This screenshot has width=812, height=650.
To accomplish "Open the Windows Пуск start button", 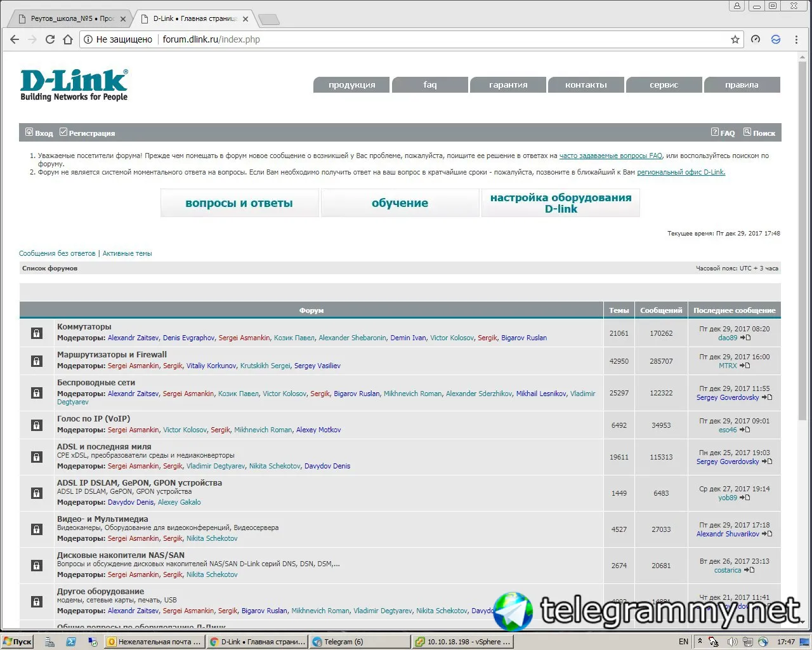I will [18, 642].
